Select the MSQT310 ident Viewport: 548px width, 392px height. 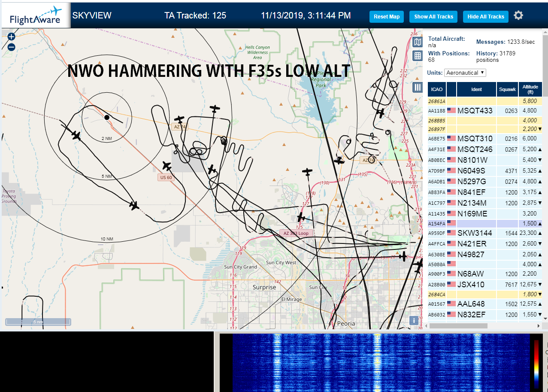coord(475,139)
